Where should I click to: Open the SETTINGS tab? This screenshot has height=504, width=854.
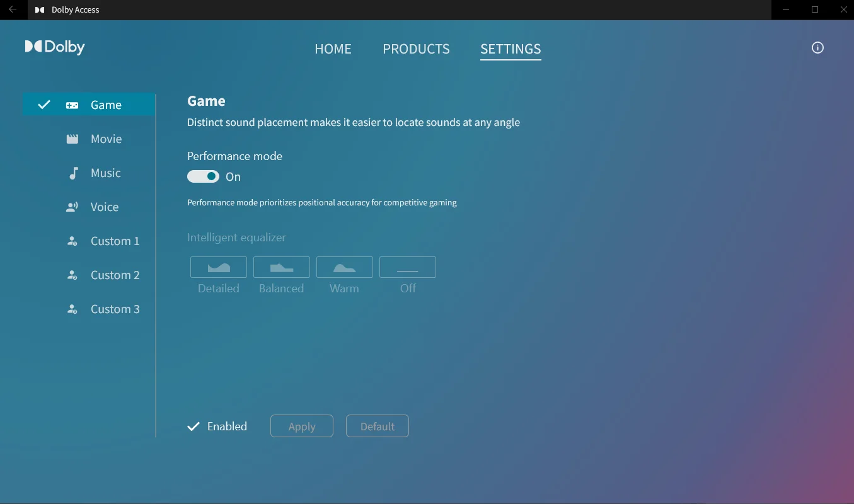[511, 49]
